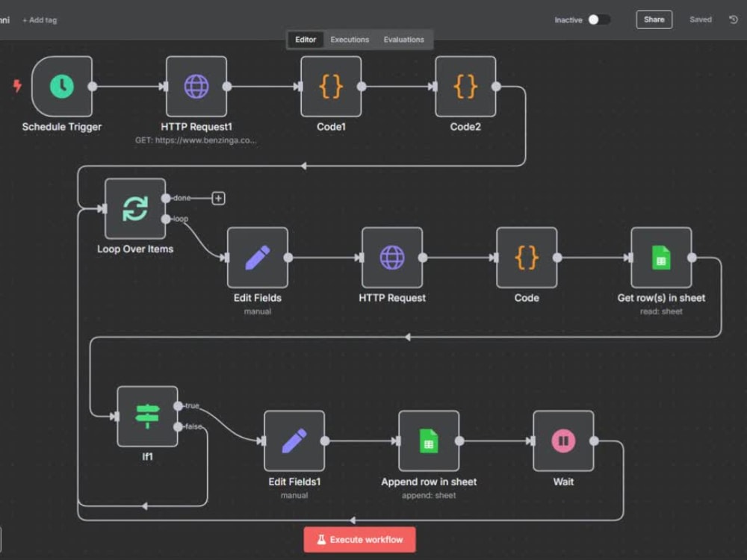Open the Schedule Trigger clock node

click(62, 86)
